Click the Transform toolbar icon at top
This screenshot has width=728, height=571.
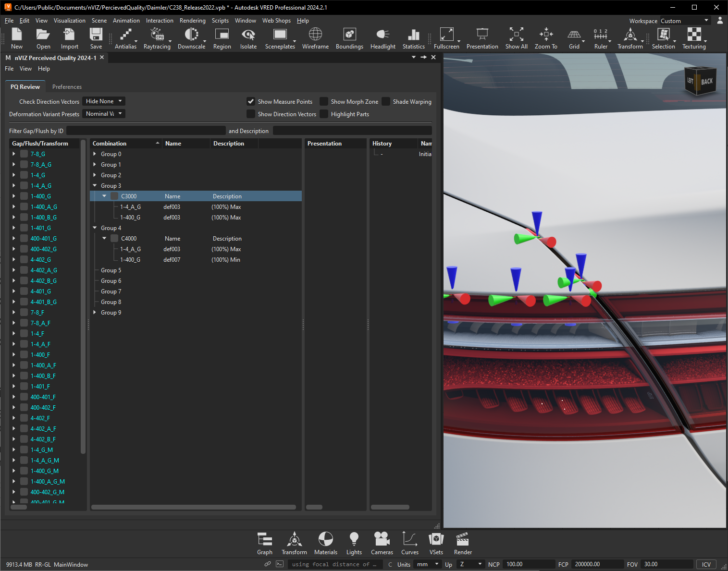pos(630,38)
